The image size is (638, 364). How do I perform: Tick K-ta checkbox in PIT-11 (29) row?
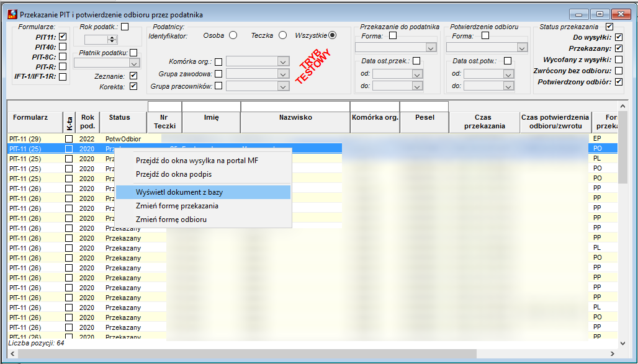click(x=69, y=139)
